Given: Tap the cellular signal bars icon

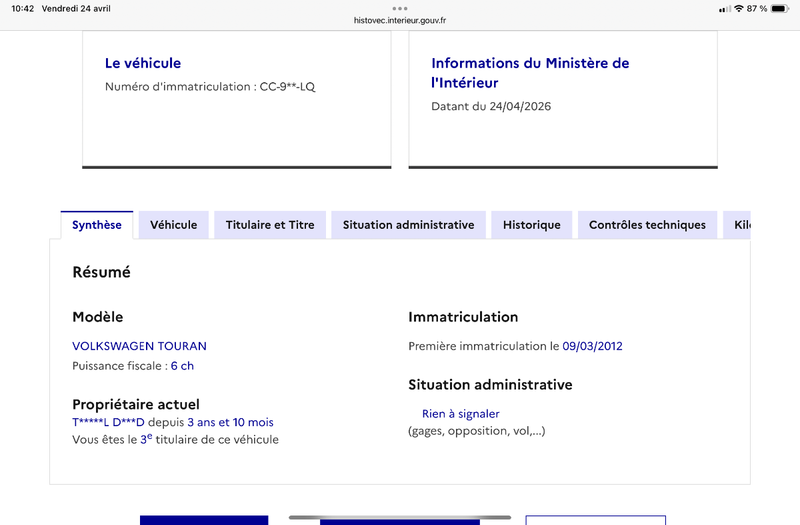Looking at the screenshot, I should 724,9.
